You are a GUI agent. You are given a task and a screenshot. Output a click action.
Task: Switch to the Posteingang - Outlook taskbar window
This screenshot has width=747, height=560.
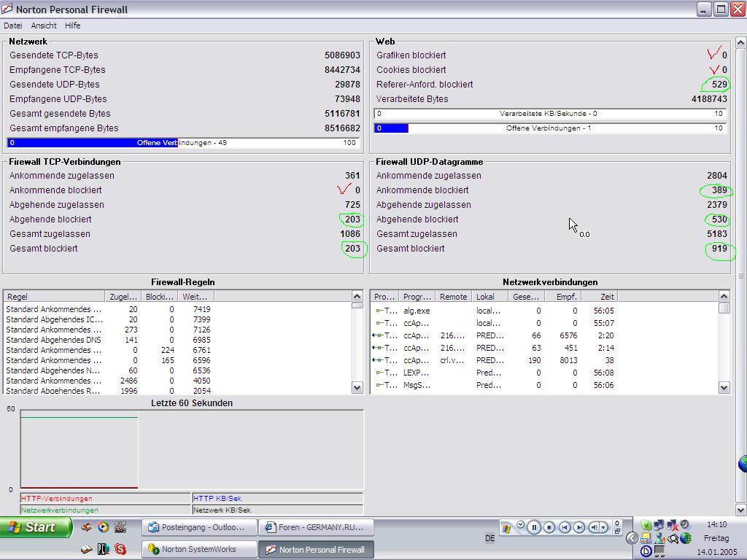(199, 527)
